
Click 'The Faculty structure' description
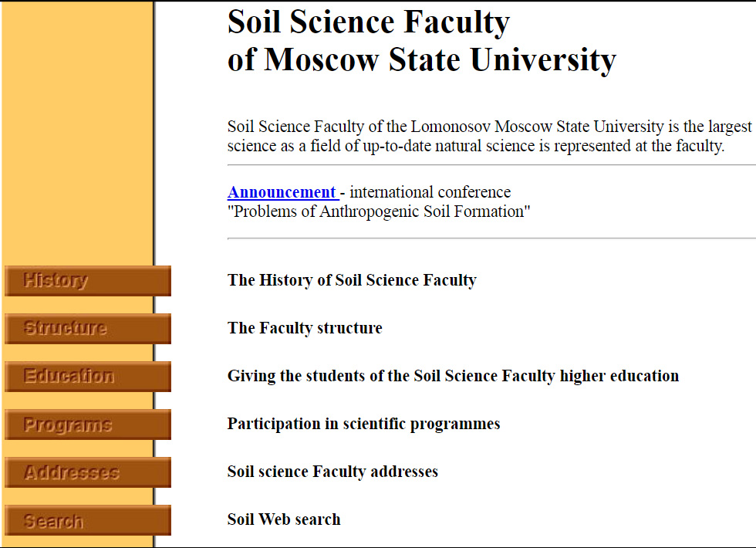(305, 328)
